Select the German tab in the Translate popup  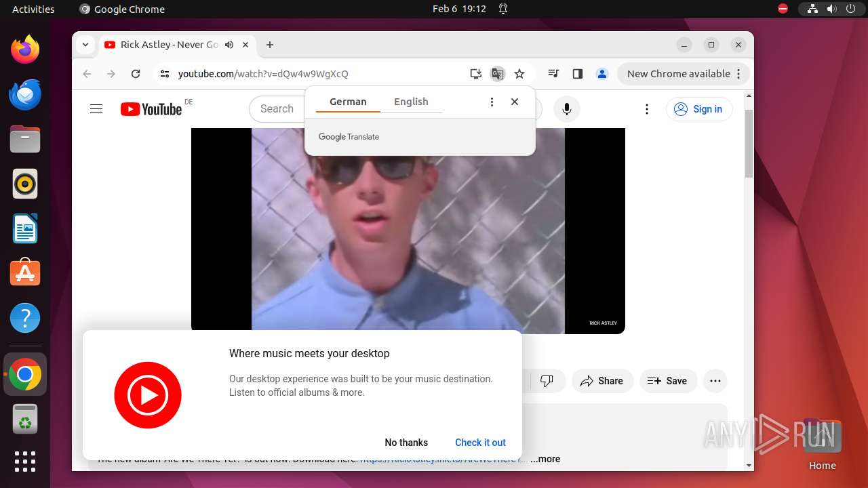pos(348,102)
